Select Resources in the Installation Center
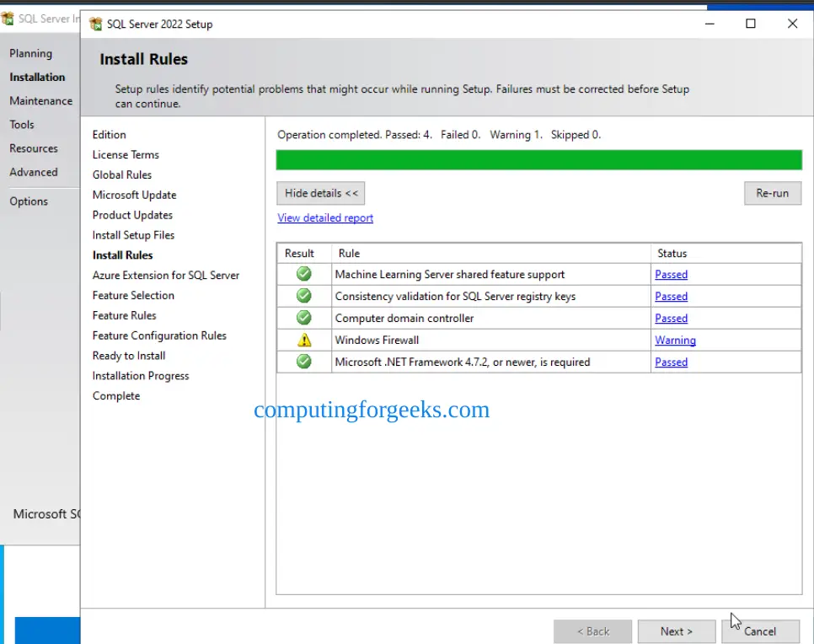Screen dimensions: 814x644 click(x=34, y=148)
